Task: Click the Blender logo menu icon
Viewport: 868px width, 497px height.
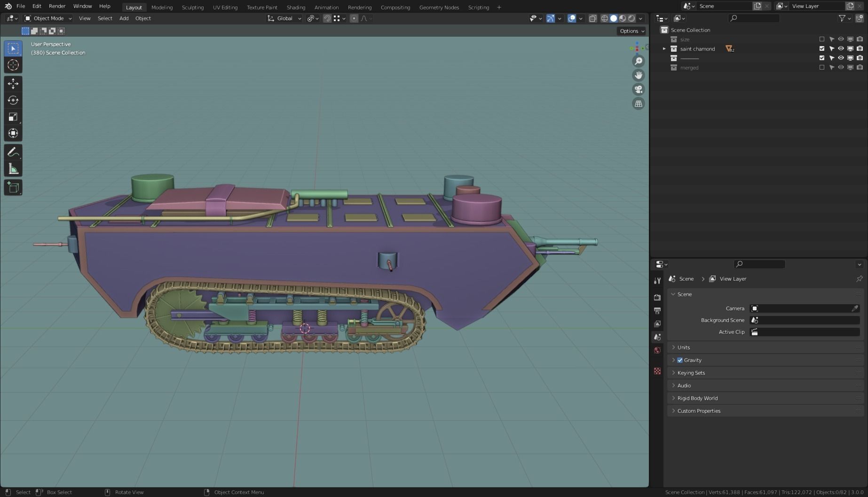Action: (x=8, y=6)
